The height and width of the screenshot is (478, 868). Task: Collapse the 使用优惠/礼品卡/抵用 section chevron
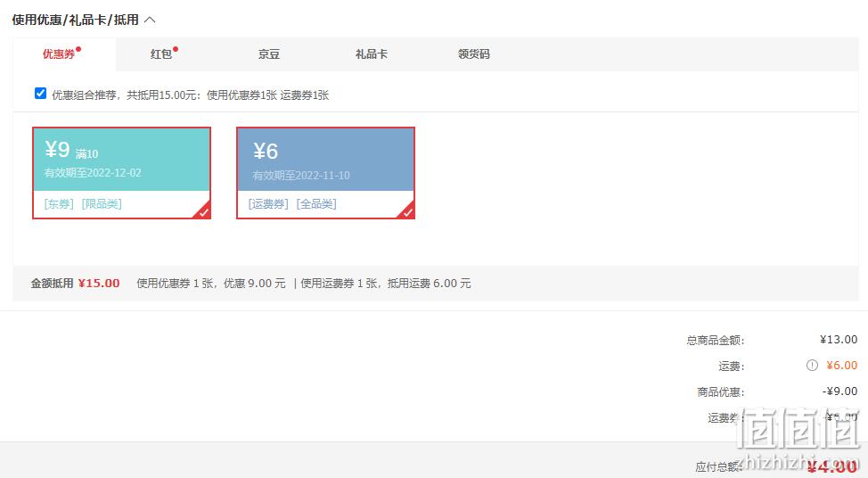pyautogui.click(x=150, y=20)
